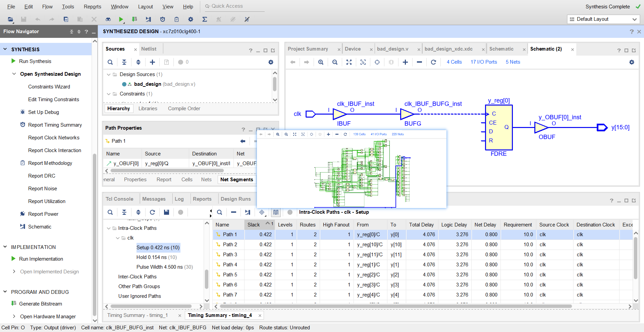Click schematic expand plus icon
Screen dimensions: 644x332
405,62
